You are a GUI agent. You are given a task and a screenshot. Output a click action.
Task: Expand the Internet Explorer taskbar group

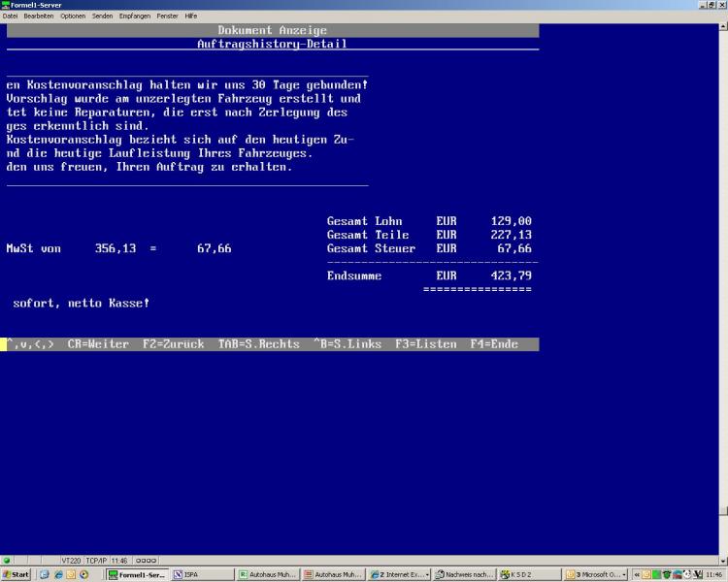tap(398, 574)
